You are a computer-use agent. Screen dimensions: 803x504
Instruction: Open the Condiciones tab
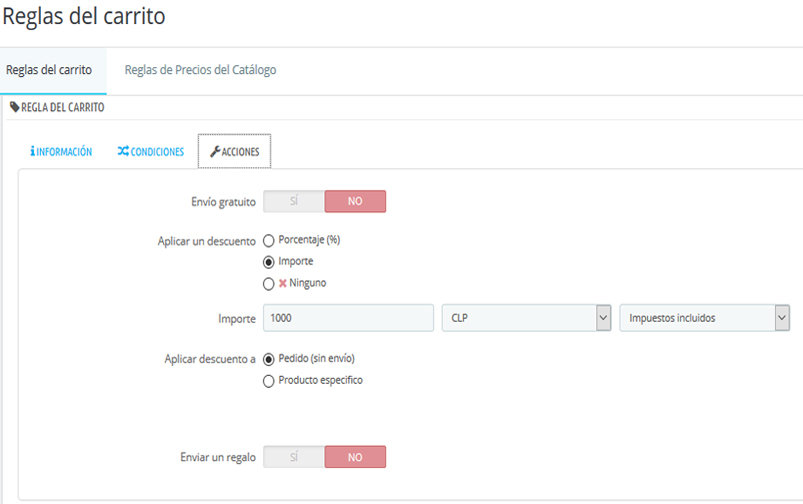tap(151, 152)
